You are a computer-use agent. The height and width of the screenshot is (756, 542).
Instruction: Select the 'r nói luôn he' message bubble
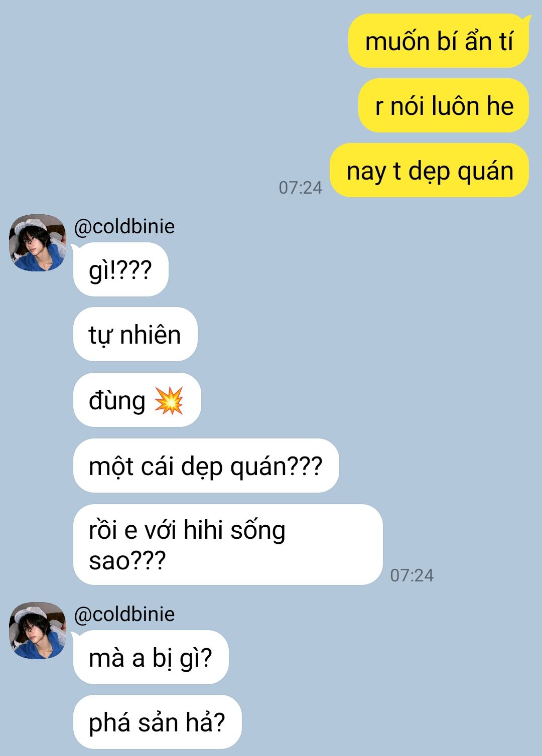444,106
